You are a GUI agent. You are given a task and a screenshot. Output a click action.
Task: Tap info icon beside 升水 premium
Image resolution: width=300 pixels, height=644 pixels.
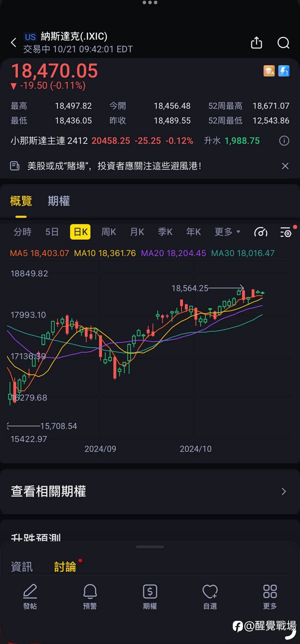coord(284,141)
